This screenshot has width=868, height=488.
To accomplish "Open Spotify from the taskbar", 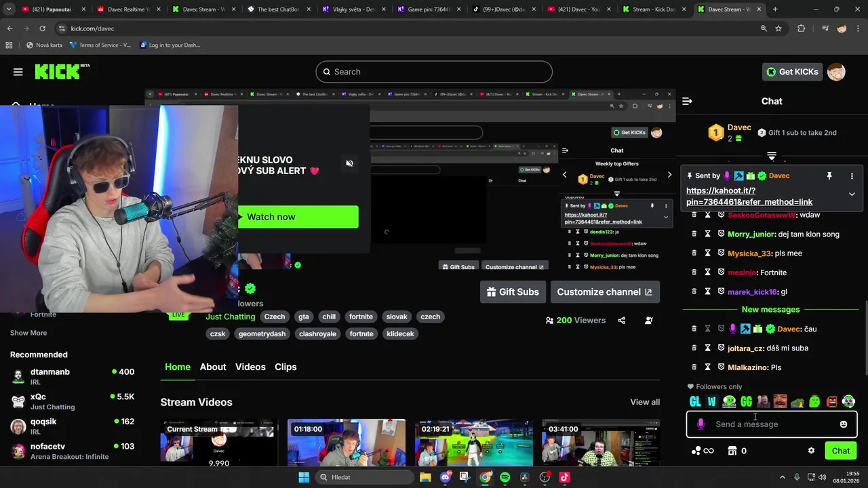I will tap(505, 477).
